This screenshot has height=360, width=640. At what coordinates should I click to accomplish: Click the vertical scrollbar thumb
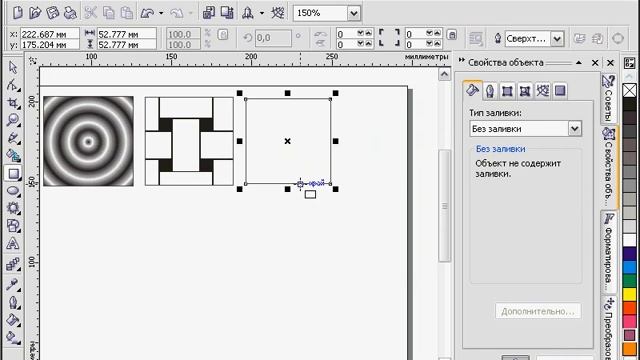tap(444, 206)
